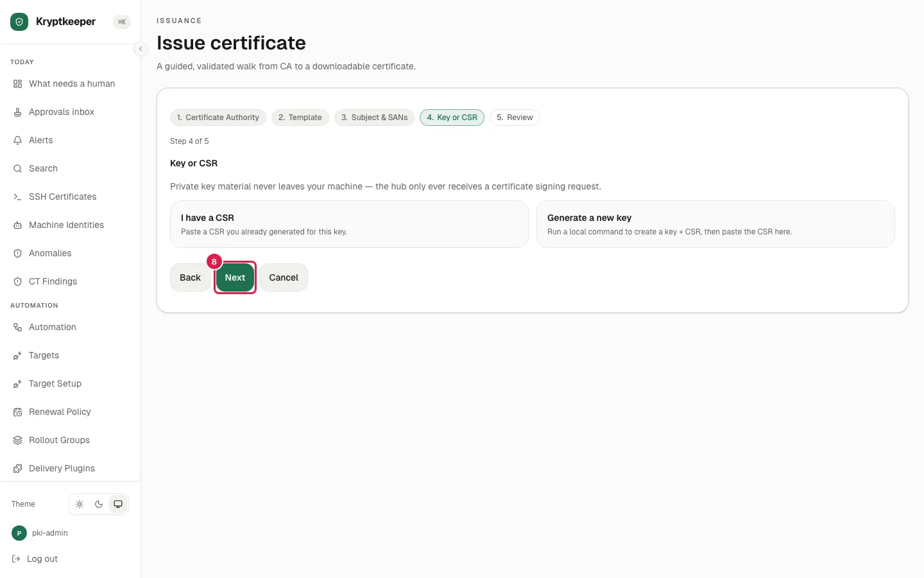Screen dimensions: 924x578
Task: Click the Next button
Action: pos(235,277)
